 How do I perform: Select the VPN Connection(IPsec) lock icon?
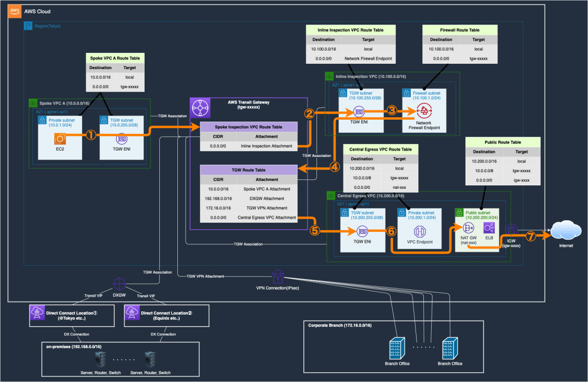pos(278,276)
